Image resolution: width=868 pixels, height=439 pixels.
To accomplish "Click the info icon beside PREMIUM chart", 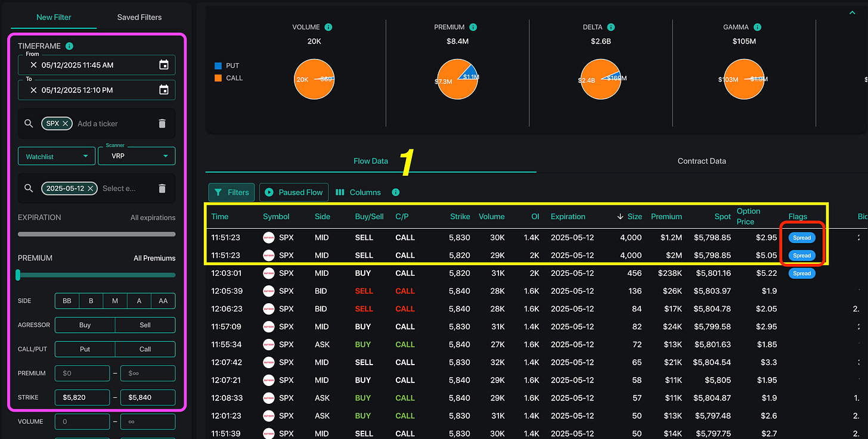I will coord(473,27).
